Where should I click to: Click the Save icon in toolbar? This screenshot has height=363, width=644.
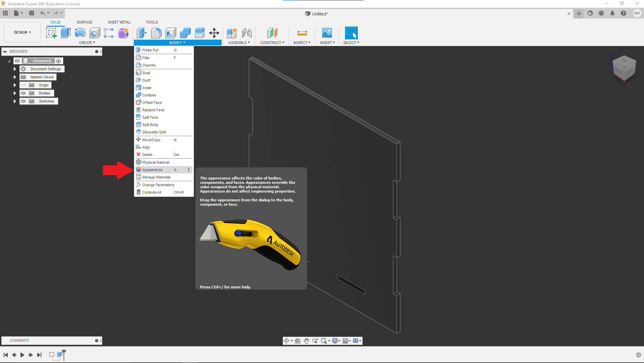32,13
